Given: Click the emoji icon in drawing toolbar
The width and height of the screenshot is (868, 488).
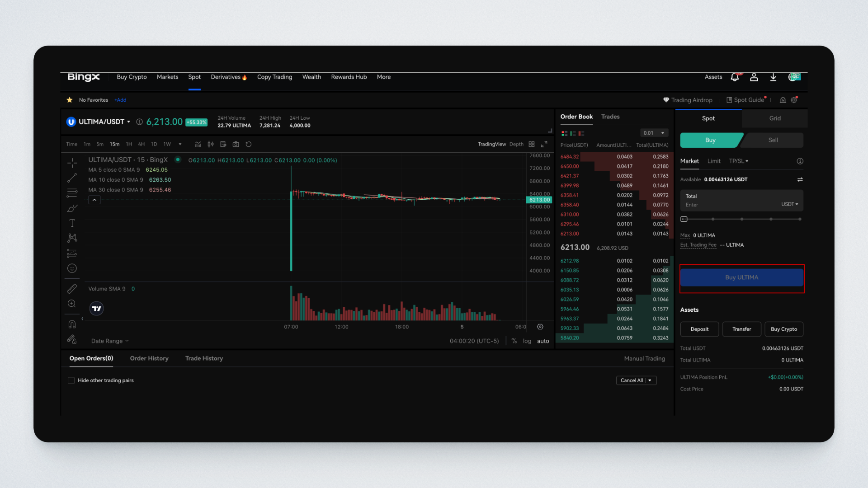Looking at the screenshot, I should (72, 268).
